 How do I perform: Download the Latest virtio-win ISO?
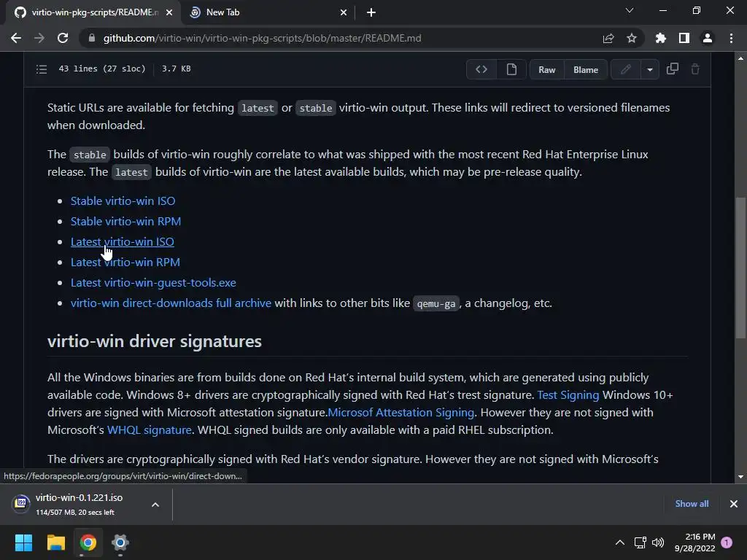tap(123, 242)
